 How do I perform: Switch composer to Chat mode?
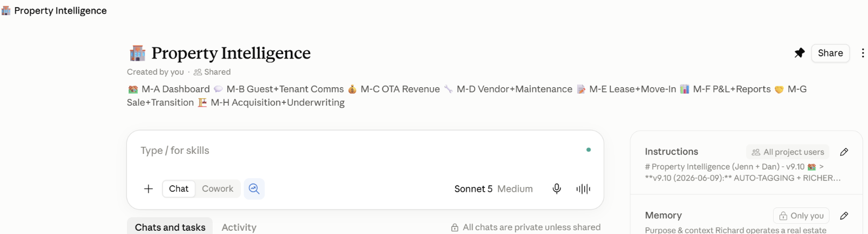point(178,188)
